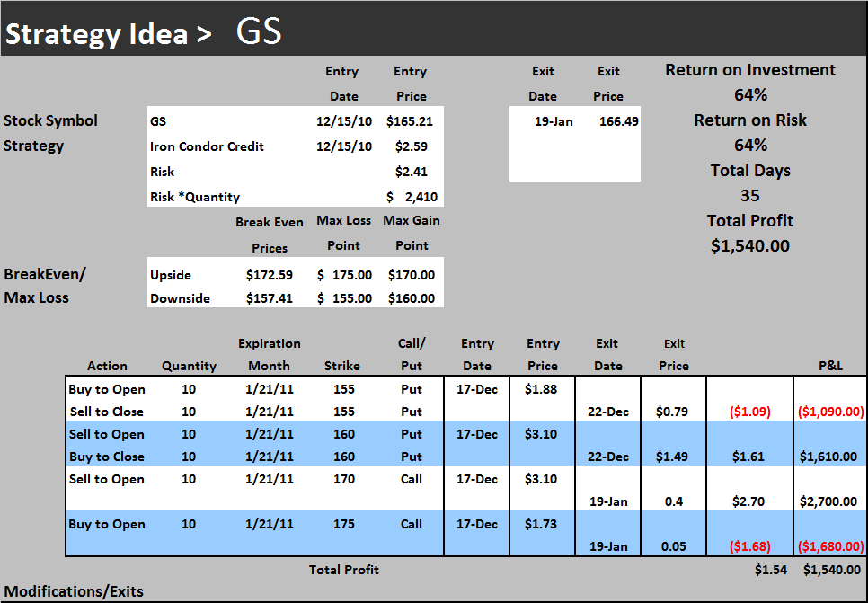
Task: Click the exit price "$1.49"
Action: pyautogui.click(x=672, y=457)
